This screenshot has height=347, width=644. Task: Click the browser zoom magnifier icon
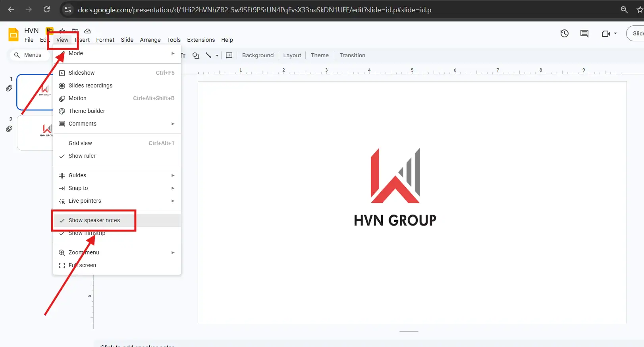[624, 10]
